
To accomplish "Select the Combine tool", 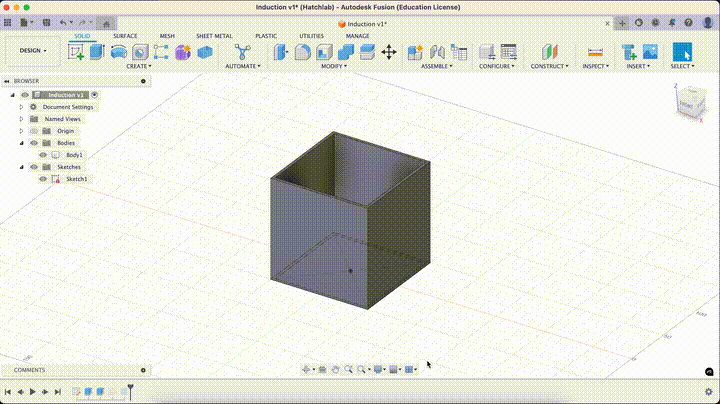I will pyautogui.click(x=346, y=52).
